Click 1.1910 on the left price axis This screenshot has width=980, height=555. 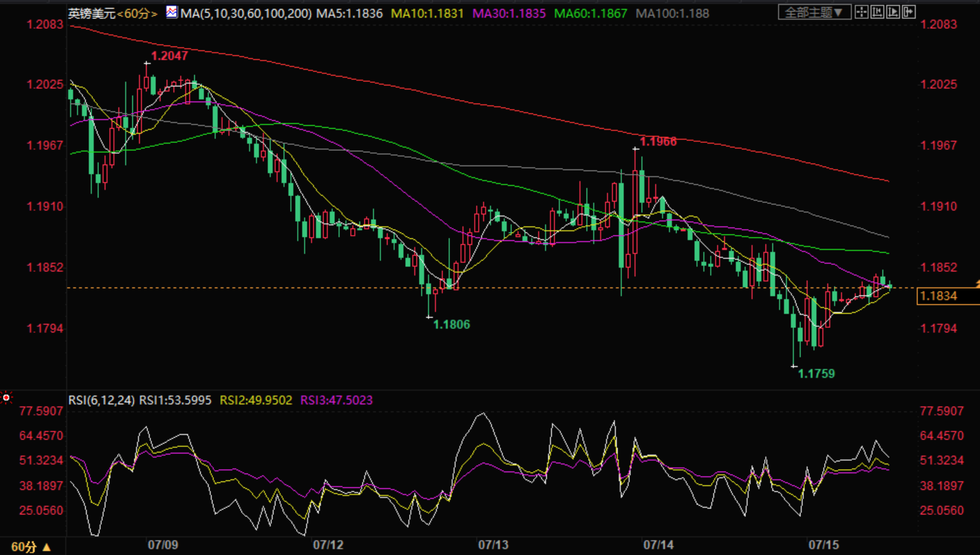pyautogui.click(x=45, y=206)
